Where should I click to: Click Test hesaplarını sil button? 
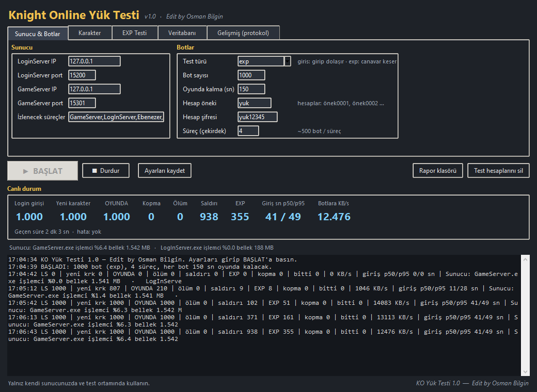[x=498, y=171]
